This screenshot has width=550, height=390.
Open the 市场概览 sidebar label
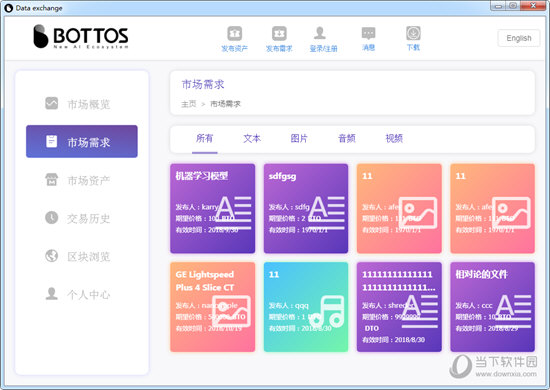pyautogui.click(x=89, y=104)
